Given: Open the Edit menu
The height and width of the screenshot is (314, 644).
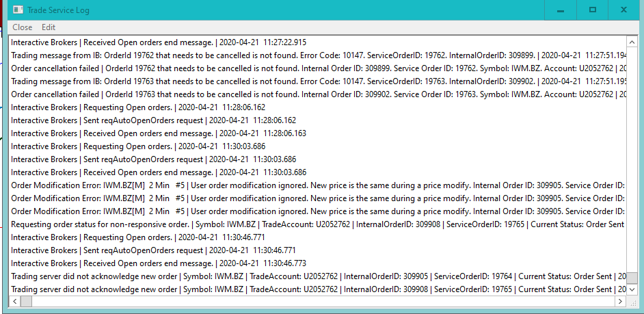Looking at the screenshot, I should coord(49,27).
